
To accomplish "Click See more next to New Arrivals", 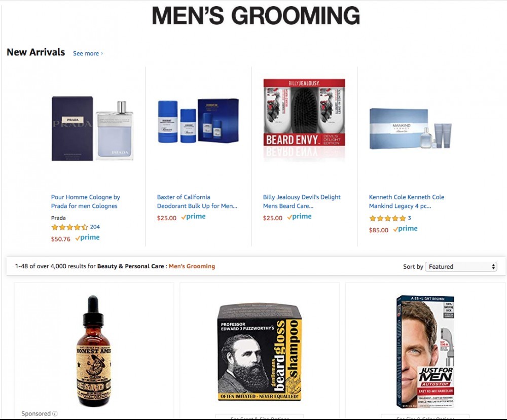I will click(88, 53).
